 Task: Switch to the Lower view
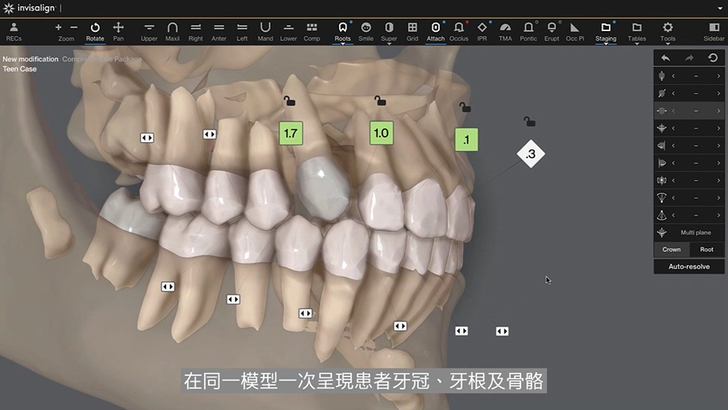coord(288,32)
